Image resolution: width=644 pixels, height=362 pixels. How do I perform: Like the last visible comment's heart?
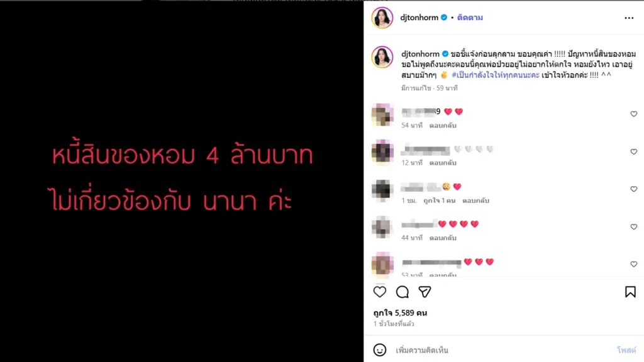click(634, 264)
